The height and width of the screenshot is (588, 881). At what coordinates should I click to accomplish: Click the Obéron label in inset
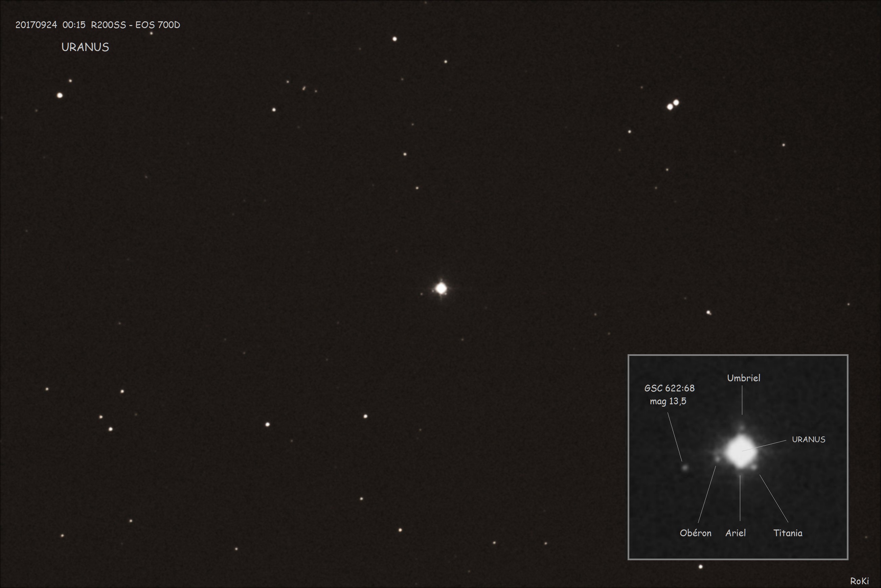(695, 533)
